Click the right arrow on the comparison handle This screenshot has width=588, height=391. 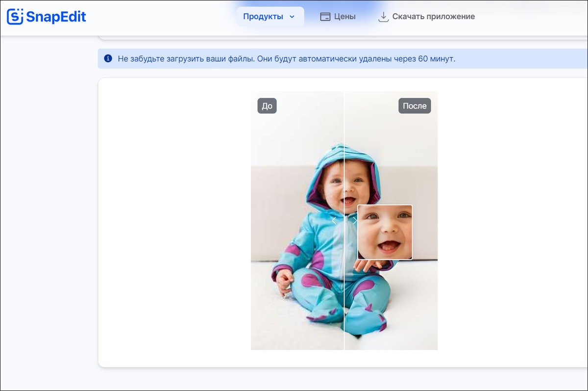354,221
